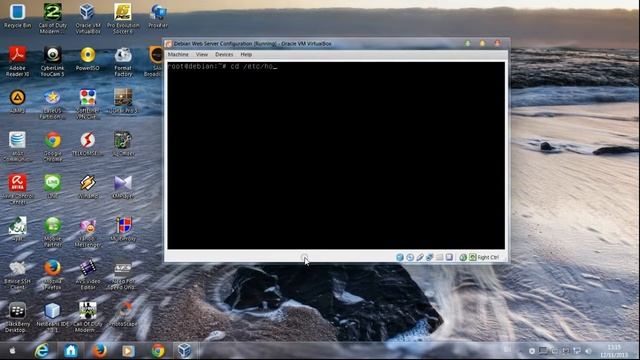Select the AIMP3 desktop icon

coord(17,102)
